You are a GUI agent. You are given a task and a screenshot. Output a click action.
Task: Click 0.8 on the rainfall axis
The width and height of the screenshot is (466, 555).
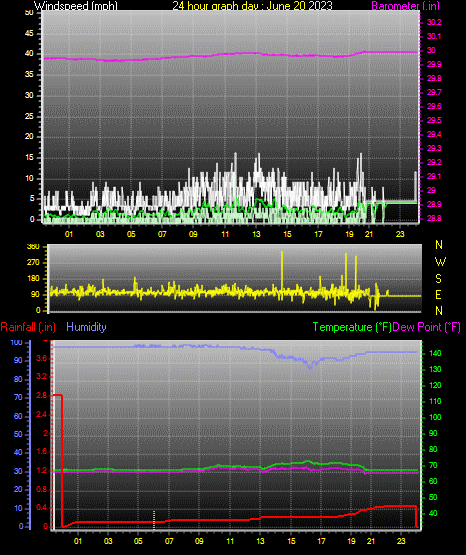41,489
